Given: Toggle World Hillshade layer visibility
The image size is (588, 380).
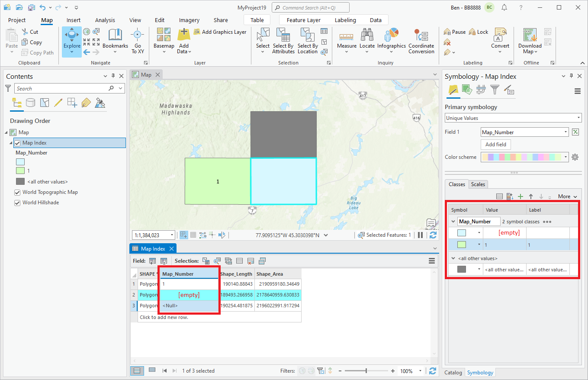Looking at the screenshot, I should coord(17,203).
